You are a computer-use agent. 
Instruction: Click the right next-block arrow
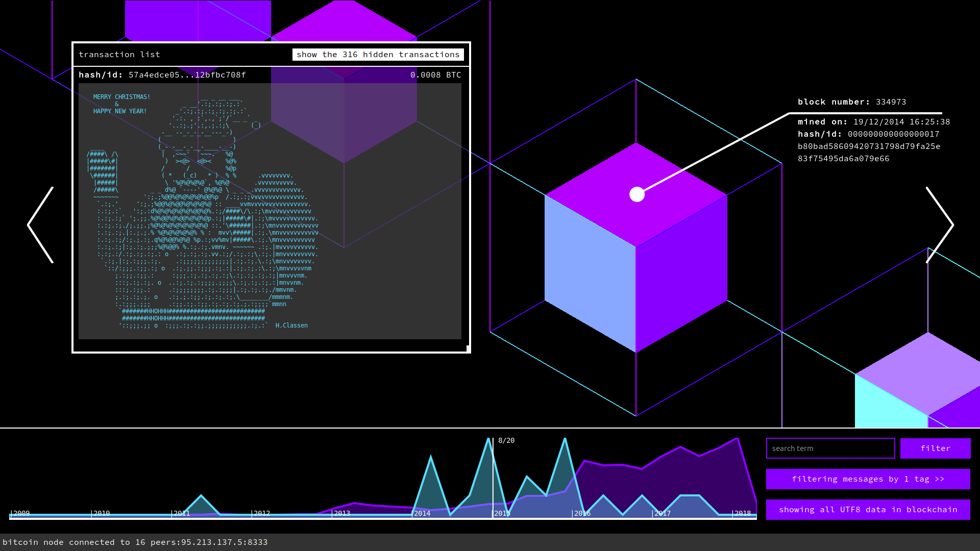tap(939, 225)
